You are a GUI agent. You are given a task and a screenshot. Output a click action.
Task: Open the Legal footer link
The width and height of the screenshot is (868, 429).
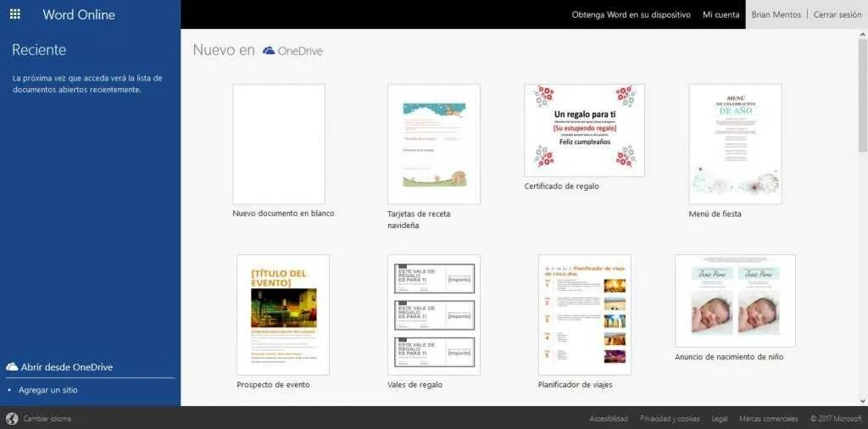[x=720, y=419]
